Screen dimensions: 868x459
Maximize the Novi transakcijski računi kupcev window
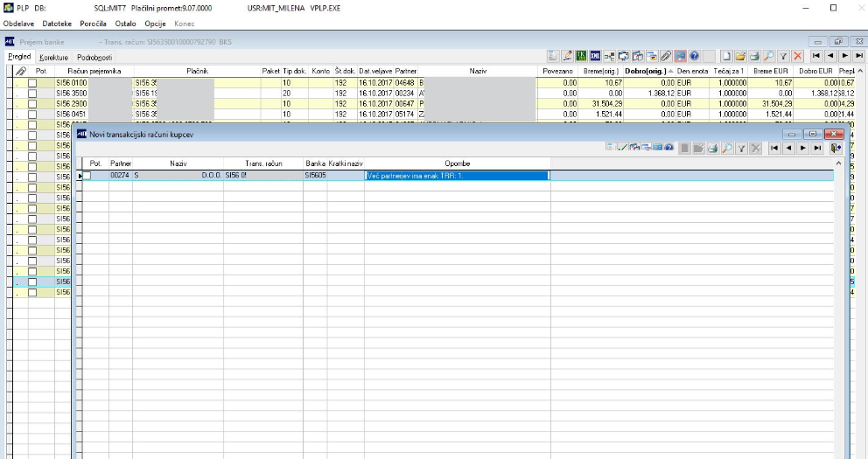pos(813,134)
